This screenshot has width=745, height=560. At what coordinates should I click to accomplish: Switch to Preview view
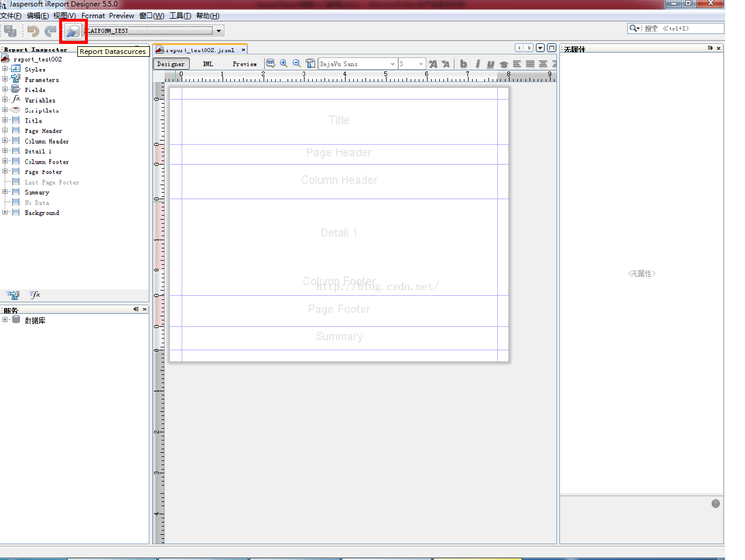tap(245, 64)
